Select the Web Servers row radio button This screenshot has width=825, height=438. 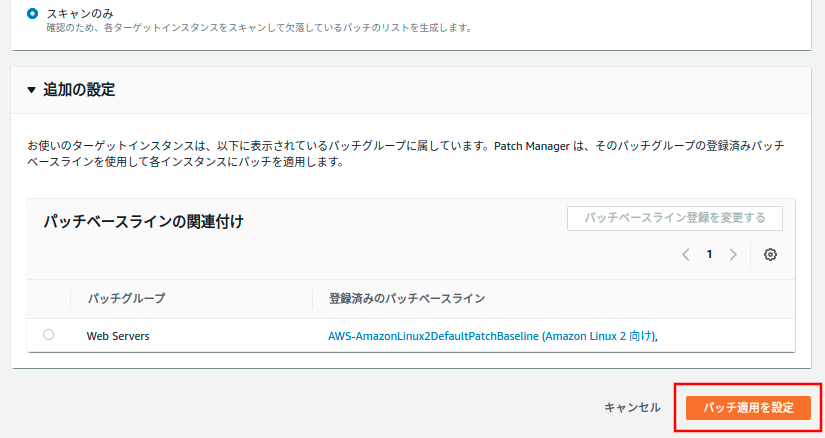click(48, 335)
